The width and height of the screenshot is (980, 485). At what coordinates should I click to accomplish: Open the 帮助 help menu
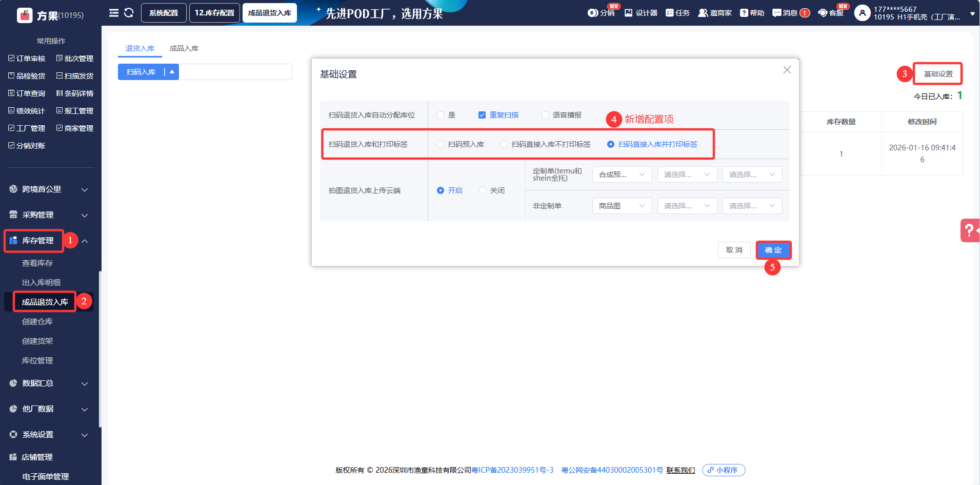[x=752, y=13]
